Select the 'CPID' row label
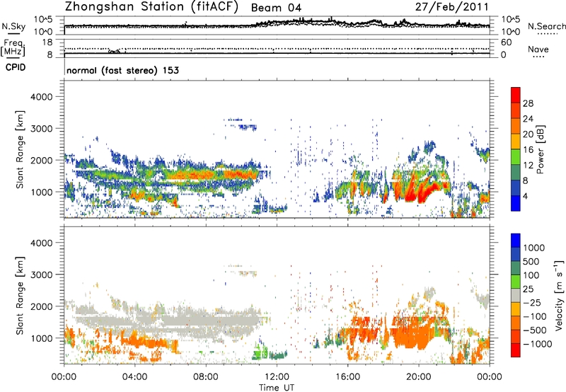 (16, 67)
